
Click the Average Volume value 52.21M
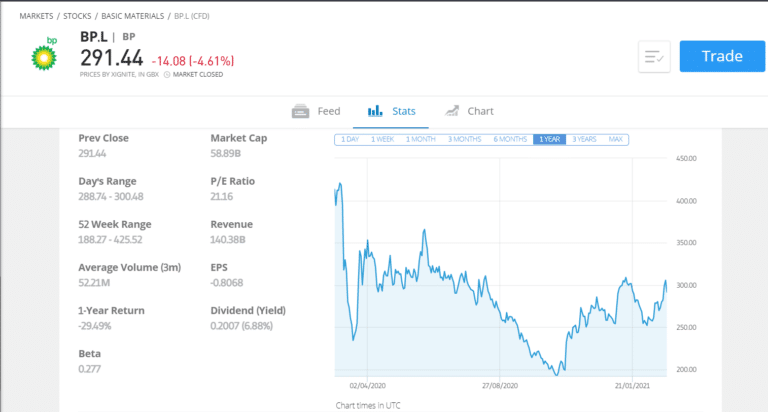click(94, 283)
